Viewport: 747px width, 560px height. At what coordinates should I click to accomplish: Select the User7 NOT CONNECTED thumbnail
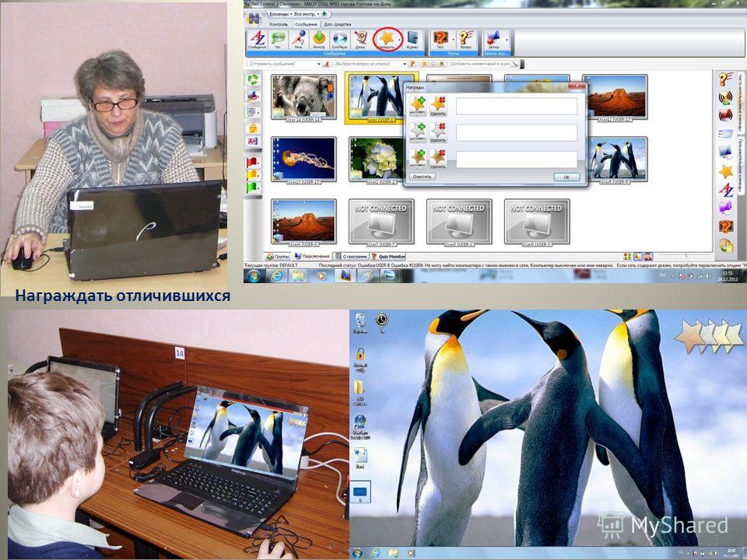pos(381,222)
